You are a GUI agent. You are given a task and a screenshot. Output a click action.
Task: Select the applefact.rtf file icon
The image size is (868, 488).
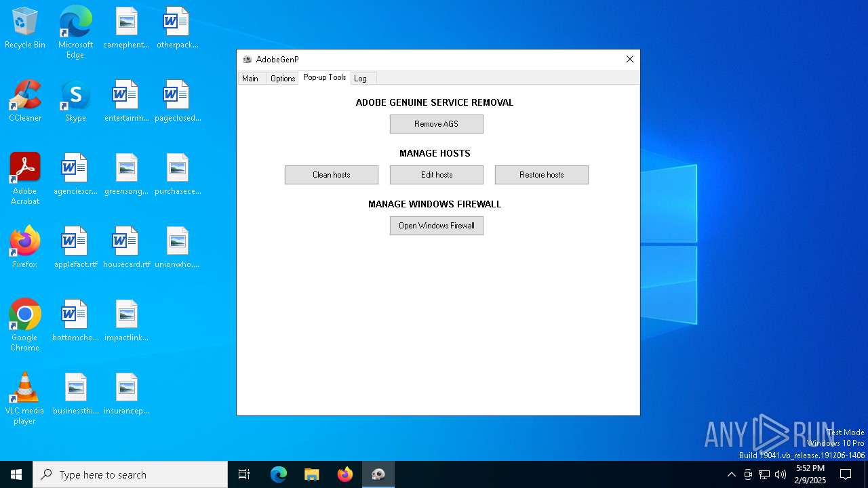pyautogui.click(x=75, y=247)
